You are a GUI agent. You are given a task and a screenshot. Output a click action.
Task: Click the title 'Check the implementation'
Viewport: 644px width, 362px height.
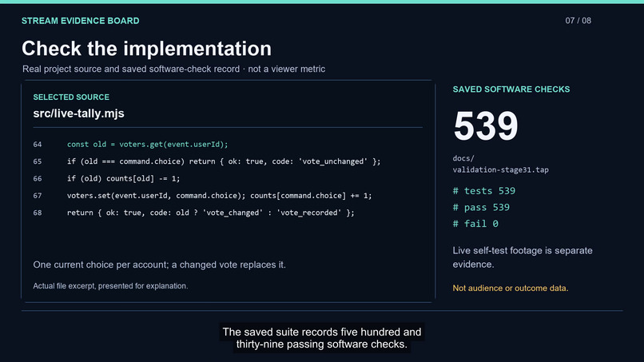click(x=147, y=49)
